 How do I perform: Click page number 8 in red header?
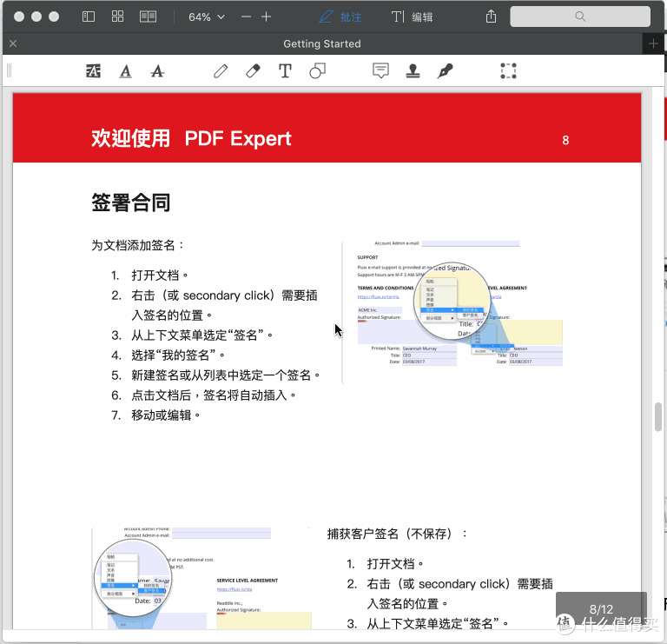point(565,140)
